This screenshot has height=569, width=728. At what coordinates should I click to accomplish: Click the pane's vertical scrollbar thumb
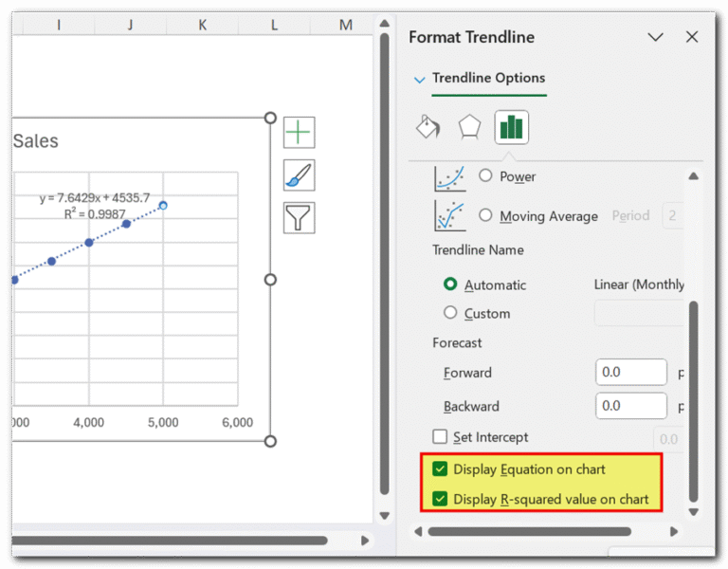pyautogui.click(x=693, y=402)
